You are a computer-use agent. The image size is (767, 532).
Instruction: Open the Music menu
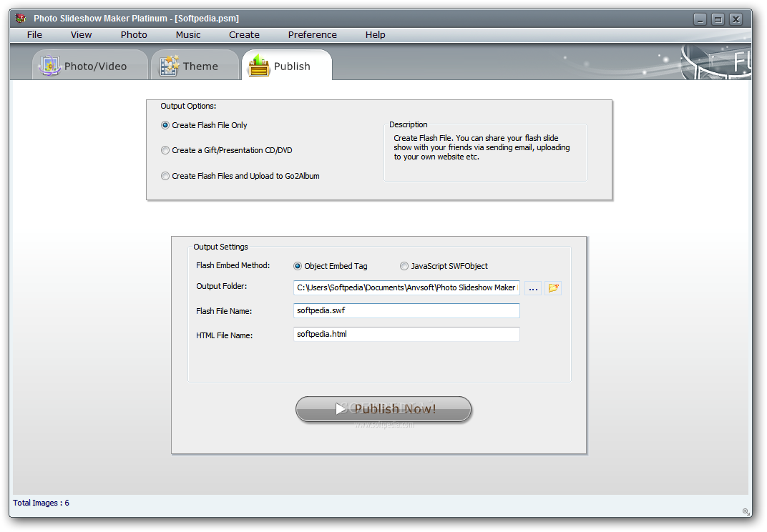click(x=188, y=35)
